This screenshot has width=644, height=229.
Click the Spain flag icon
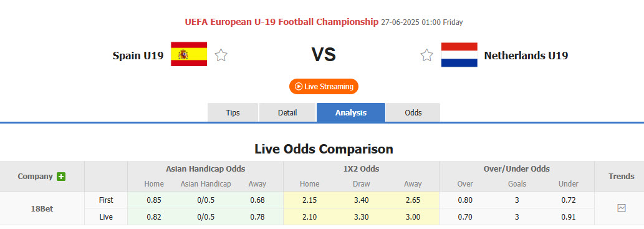point(189,54)
